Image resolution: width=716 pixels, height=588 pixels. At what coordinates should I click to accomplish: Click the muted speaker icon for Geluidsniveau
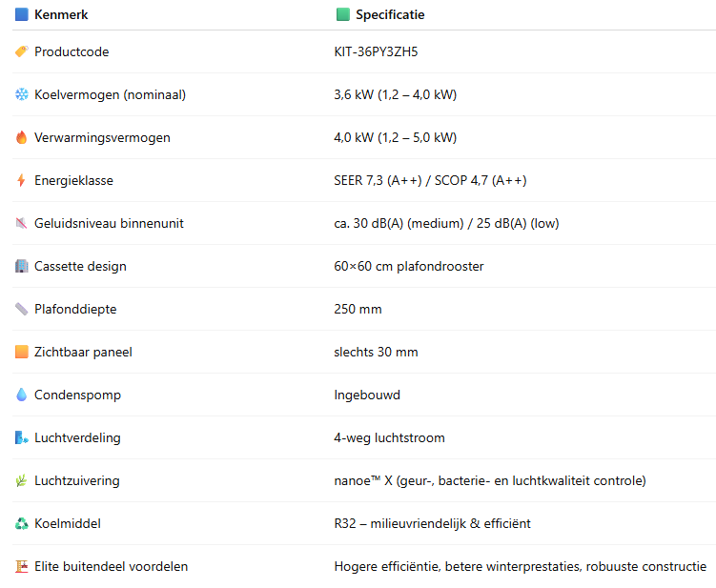click(x=22, y=223)
